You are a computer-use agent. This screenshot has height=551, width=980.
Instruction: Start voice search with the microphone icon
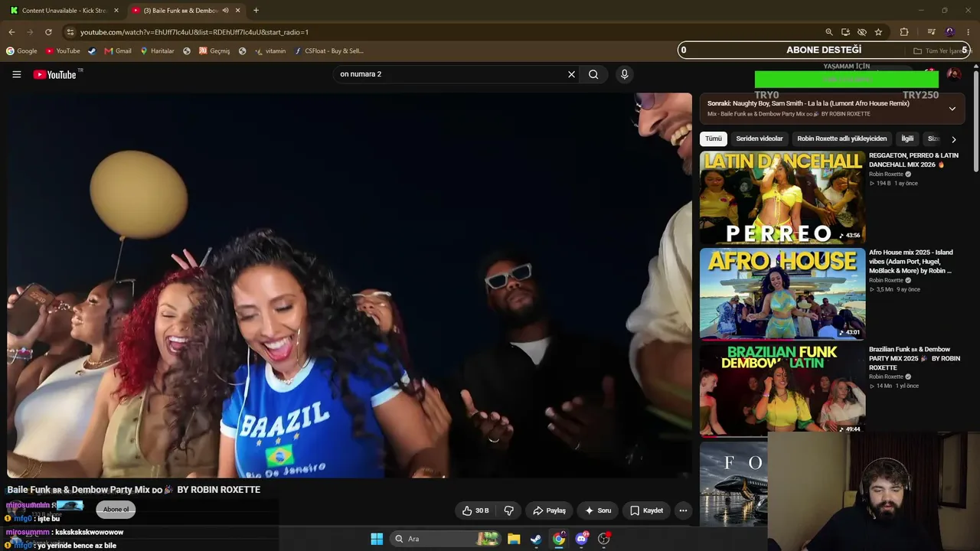pos(624,74)
